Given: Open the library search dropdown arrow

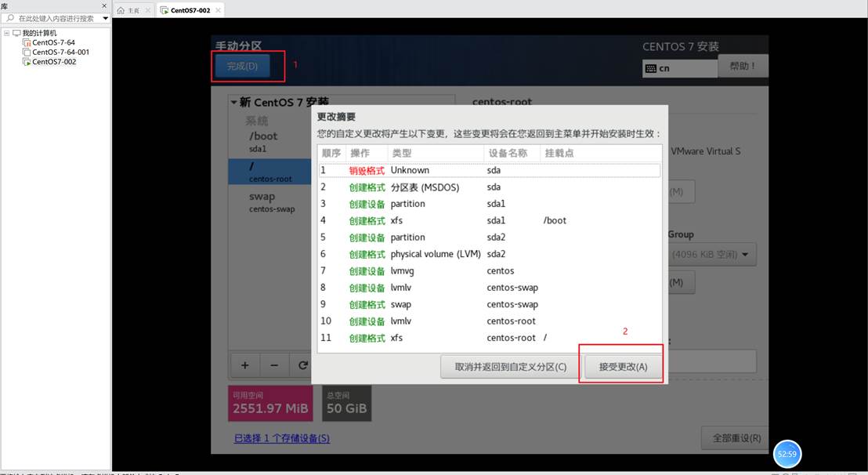Looking at the screenshot, I should click(105, 18).
